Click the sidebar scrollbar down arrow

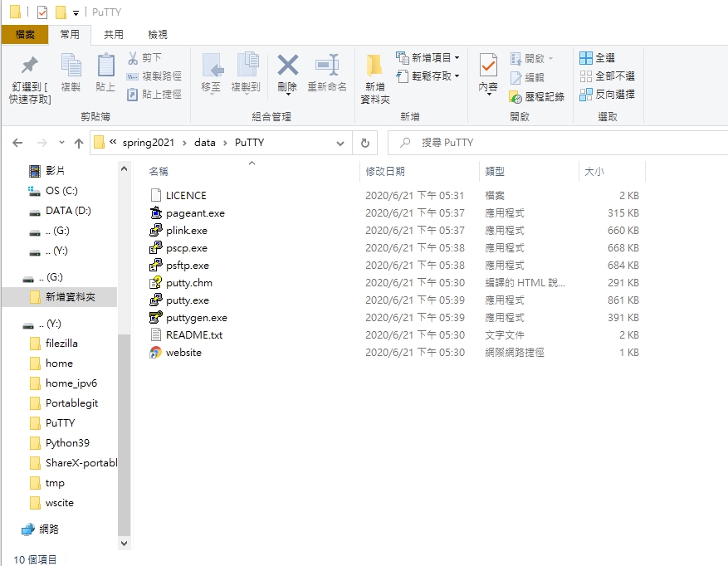pyautogui.click(x=124, y=543)
